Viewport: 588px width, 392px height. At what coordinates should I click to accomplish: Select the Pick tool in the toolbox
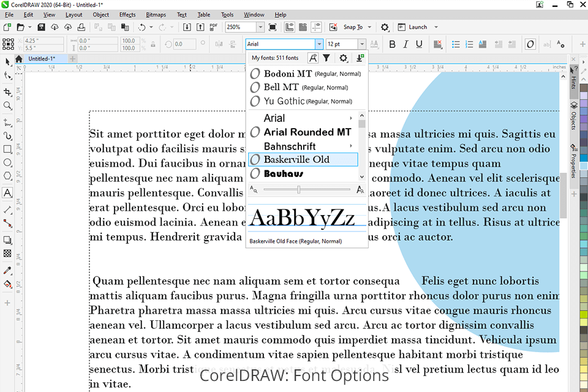click(7, 62)
